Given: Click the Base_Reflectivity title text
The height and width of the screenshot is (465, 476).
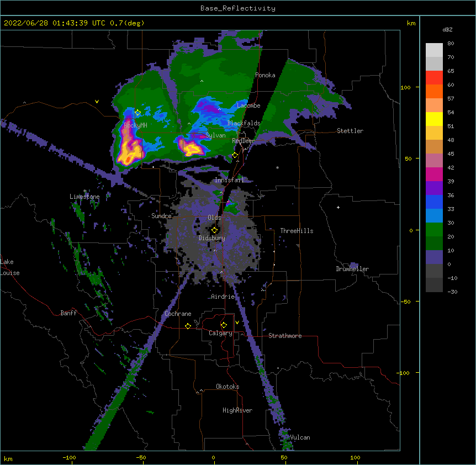Looking at the screenshot, I should pyautogui.click(x=238, y=8).
